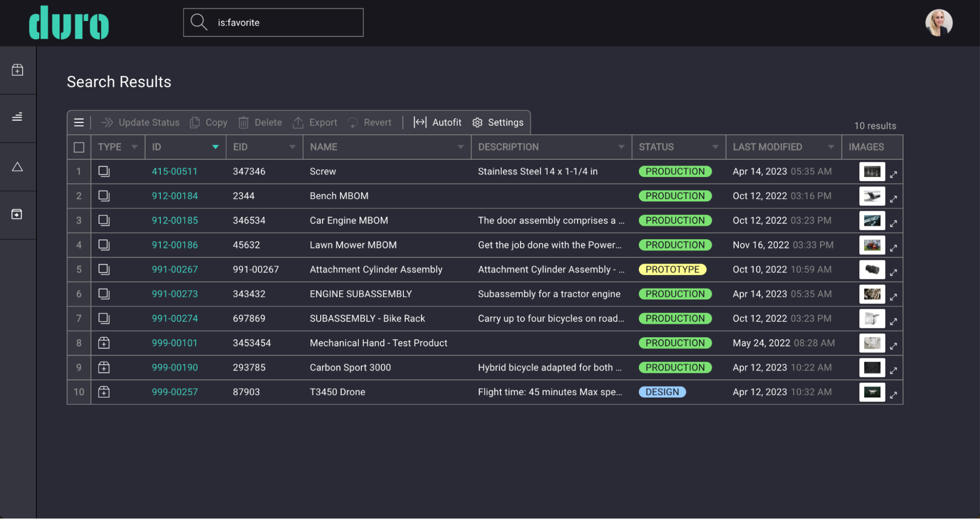Click the search magnifier icon
Viewport: 980px width, 519px height.
click(199, 22)
